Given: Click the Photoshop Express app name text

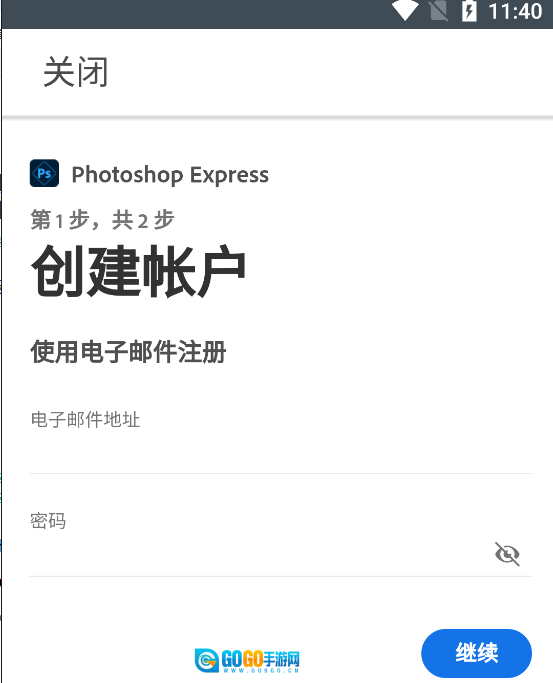Looking at the screenshot, I should click(x=170, y=175).
